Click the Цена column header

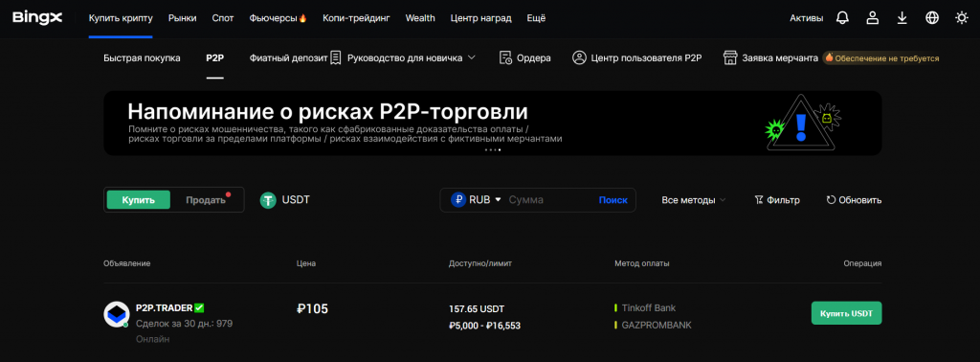point(305,263)
